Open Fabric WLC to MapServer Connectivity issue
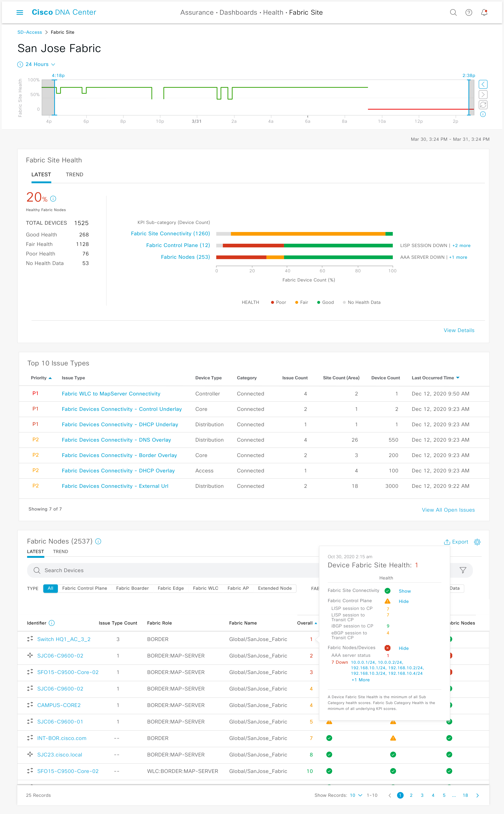This screenshot has width=504, height=814. [111, 394]
